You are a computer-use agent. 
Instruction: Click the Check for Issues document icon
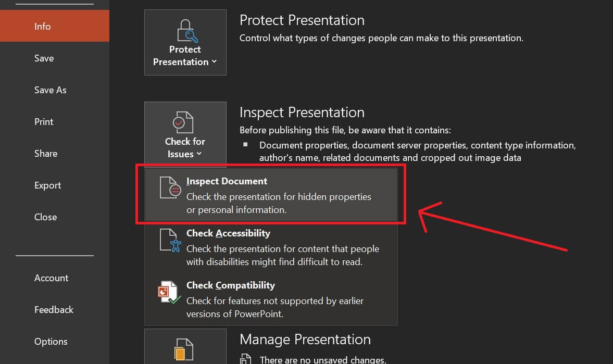pyautogui.click(x=185, y=121)
